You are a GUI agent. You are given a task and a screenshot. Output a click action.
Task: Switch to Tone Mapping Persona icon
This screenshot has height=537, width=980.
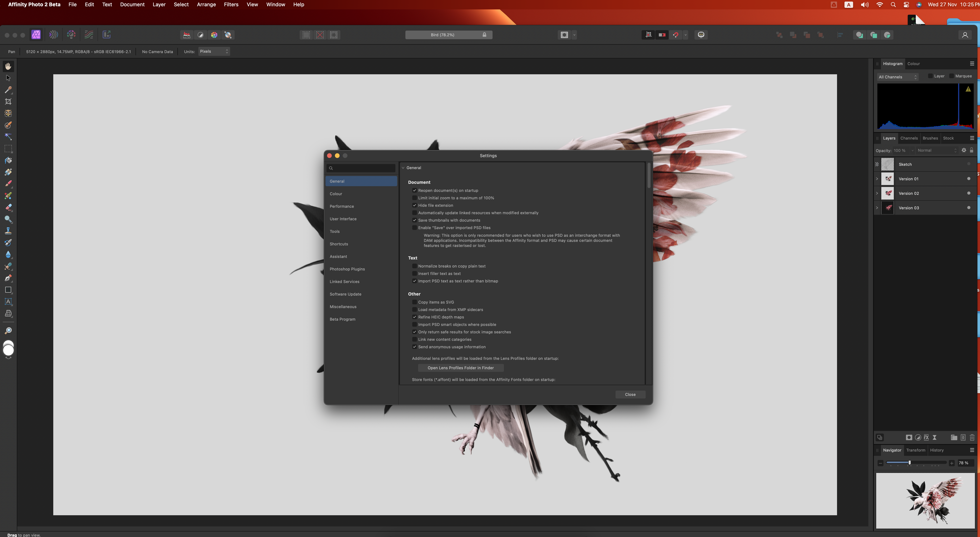89,35
